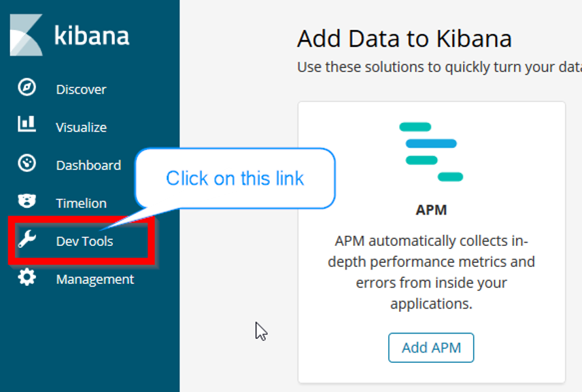The image size is (582, 392).
Task: Click the 'Click on this link' callout bubble
Action: [x=235, y=178]
